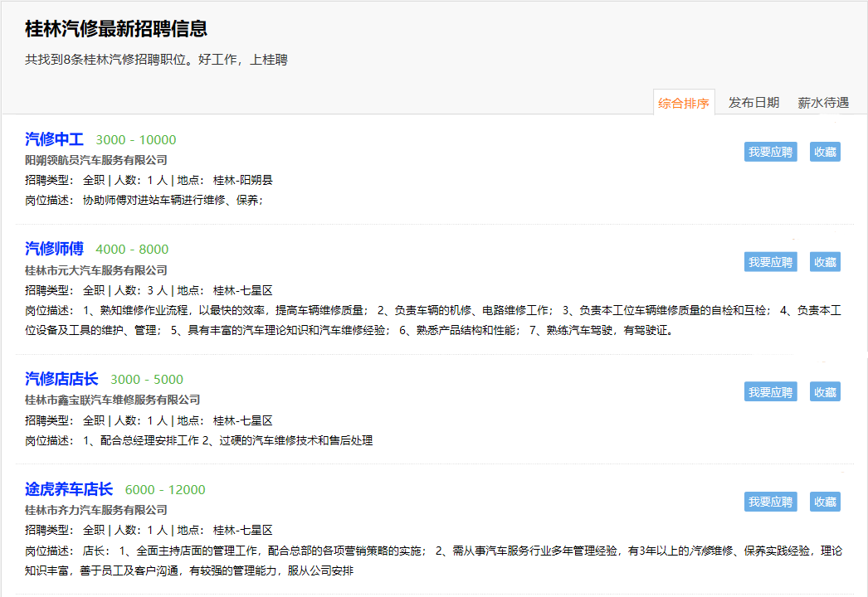Click company name 桂林市元大汽车服务有限公司
The image size is (868, 597).
[x=95, y=270]
